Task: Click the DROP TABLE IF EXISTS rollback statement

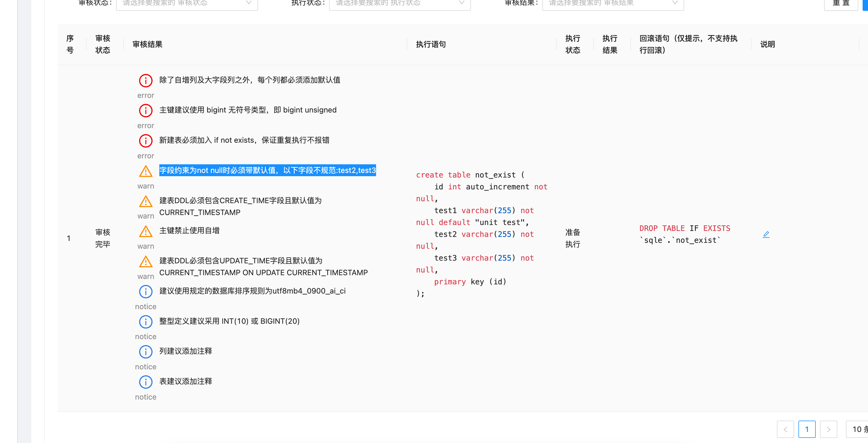Action: [x=685, y=234]
